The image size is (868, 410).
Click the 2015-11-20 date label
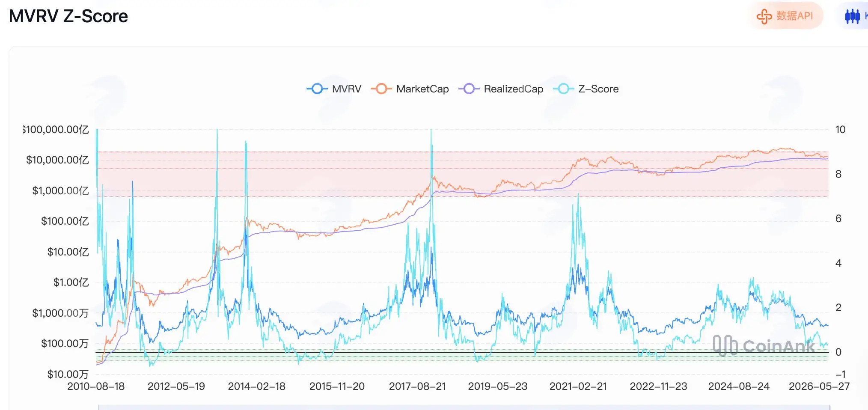(337, 386)
